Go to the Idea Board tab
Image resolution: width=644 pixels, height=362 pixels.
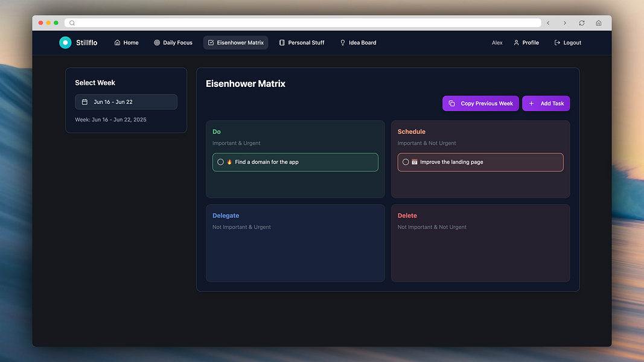[358, 43]
